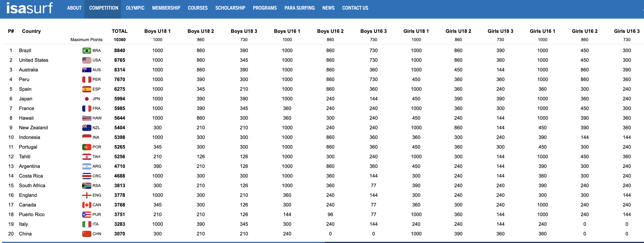Click the South Africa flag icon

87,186
